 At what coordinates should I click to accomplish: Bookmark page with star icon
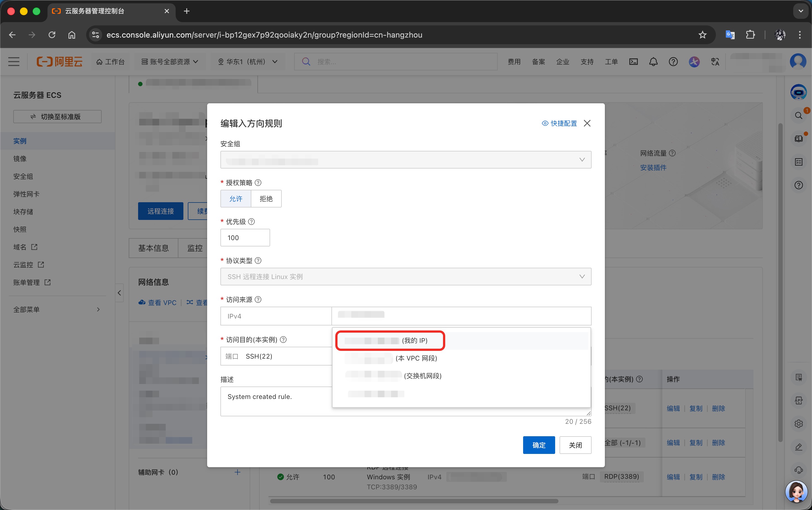pos(702,35)
